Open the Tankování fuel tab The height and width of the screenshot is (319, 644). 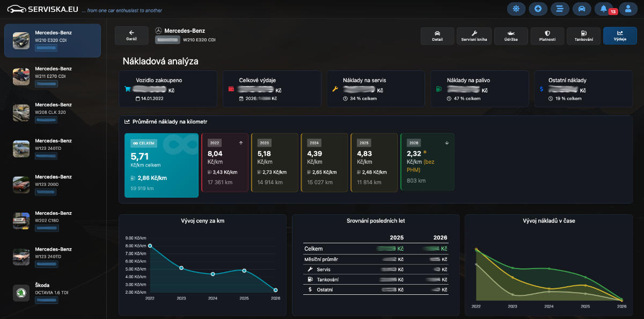coord(583,35)
